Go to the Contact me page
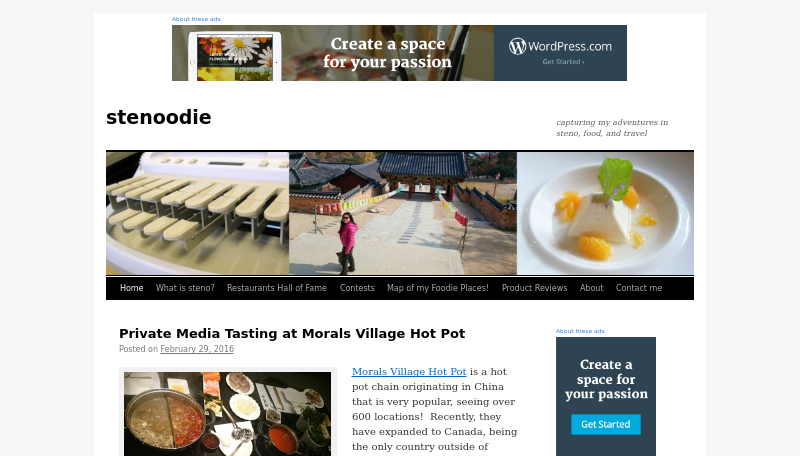 tap(639, 288)
